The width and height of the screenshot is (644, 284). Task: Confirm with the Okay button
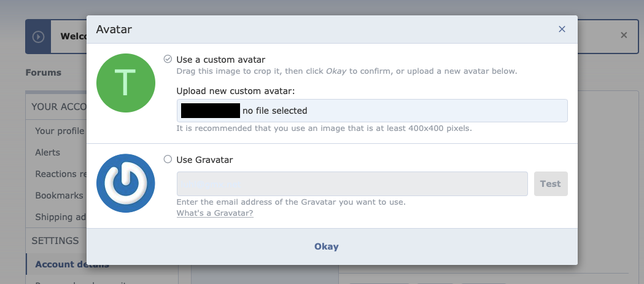(326, 247)
